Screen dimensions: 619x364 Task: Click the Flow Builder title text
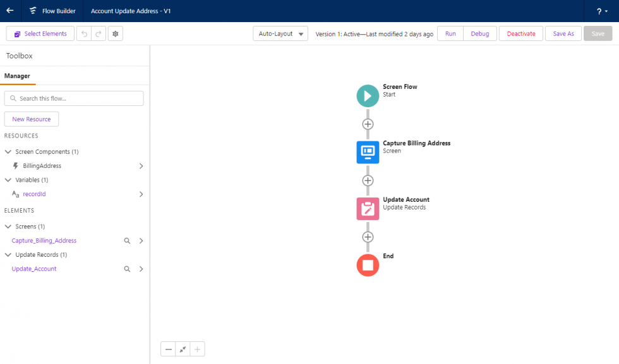tap(59, 11)
